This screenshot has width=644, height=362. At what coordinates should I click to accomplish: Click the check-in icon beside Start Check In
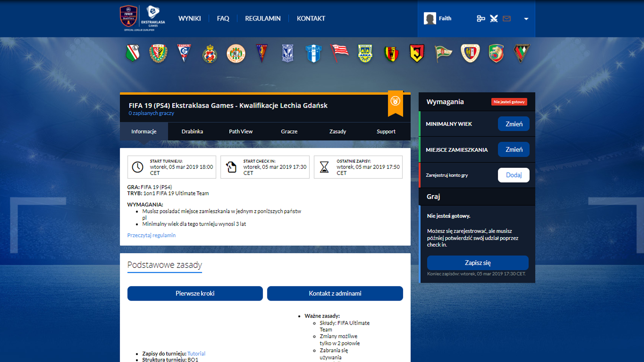(x=231, y=167)
